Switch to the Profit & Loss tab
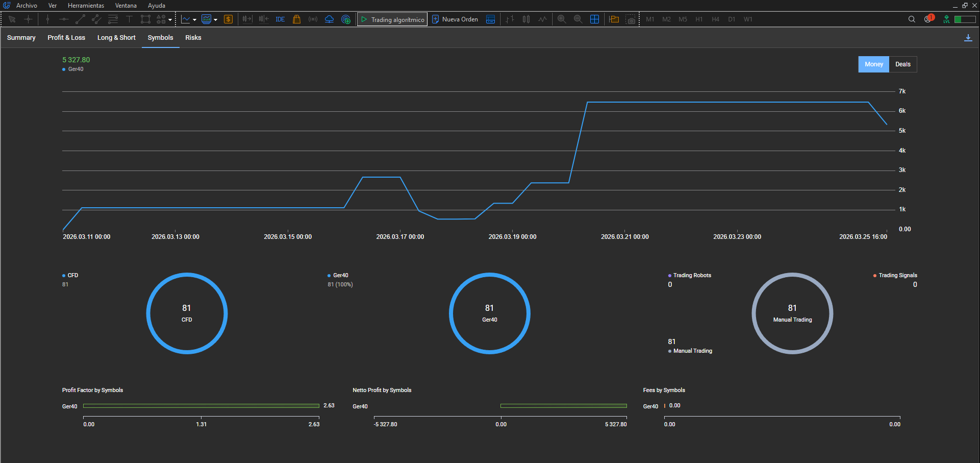 [x=66, y=38]
